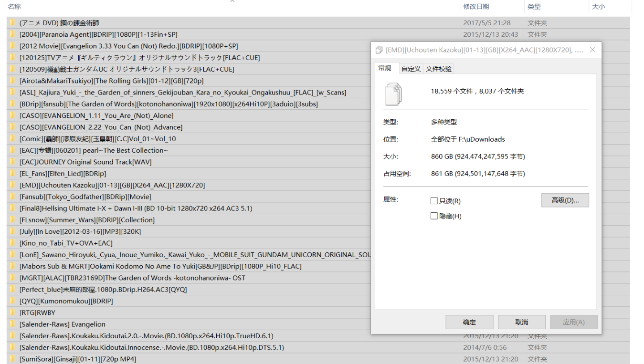The height and width of the screenshot is (364, 644).
Task: Sort by 名称 column header
Action: click(14, 7)
